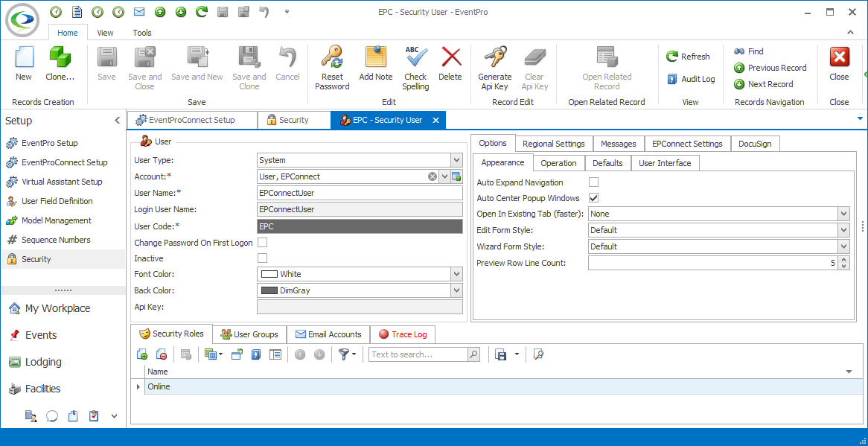Click the speech bubble icon in the sidebar footer
The height and width of the screenshot is (446, 868).
tap(51, 415)
